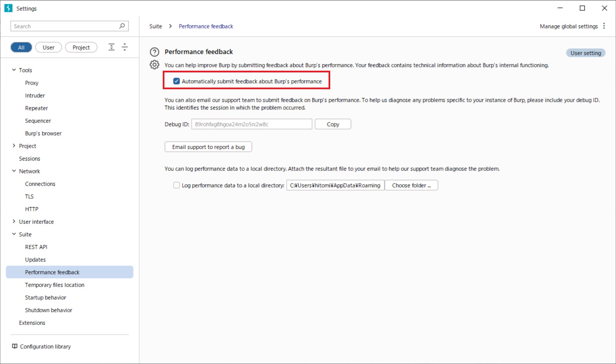Open Shutdown behavior settings
Screen dimensions: 616x364
coord(49,310)
